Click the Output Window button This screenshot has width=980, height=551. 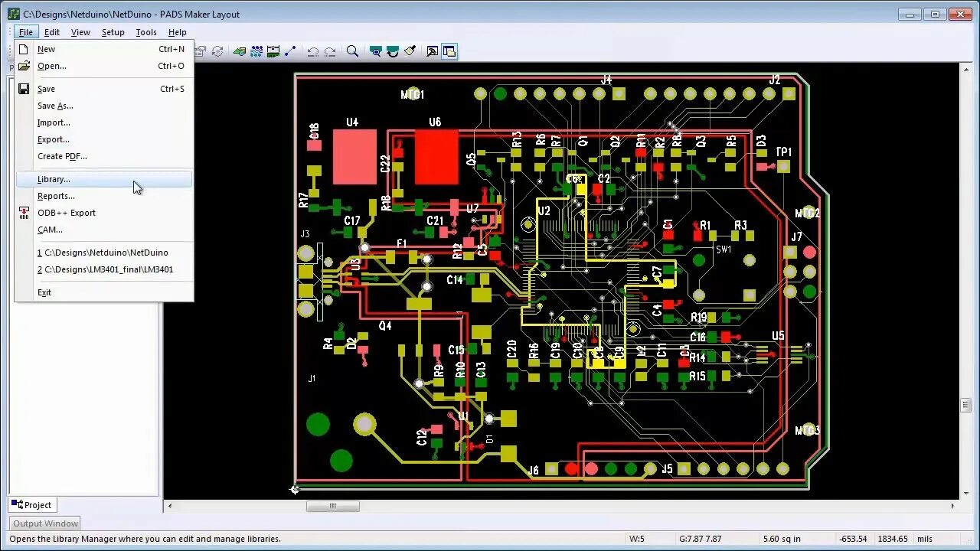point(45,523)
